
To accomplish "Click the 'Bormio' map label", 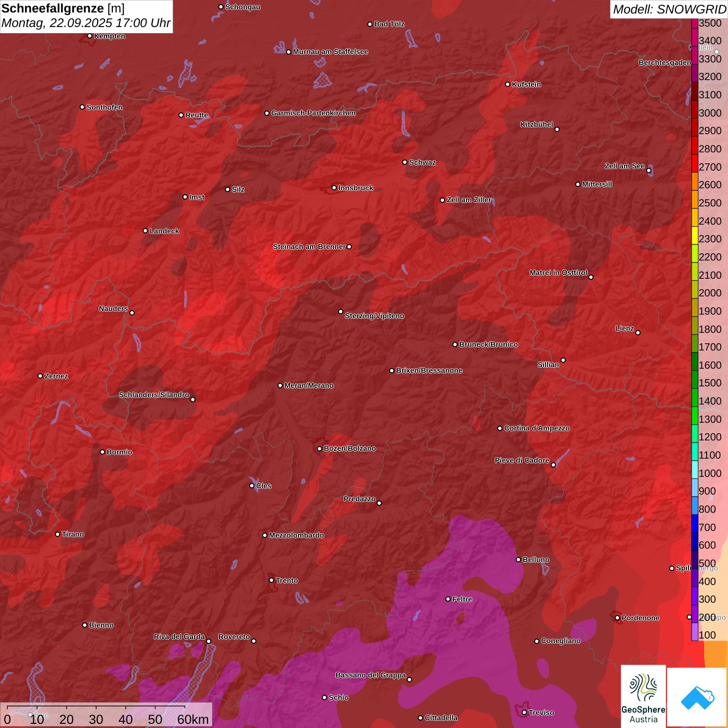I will (x=119, y=452).
